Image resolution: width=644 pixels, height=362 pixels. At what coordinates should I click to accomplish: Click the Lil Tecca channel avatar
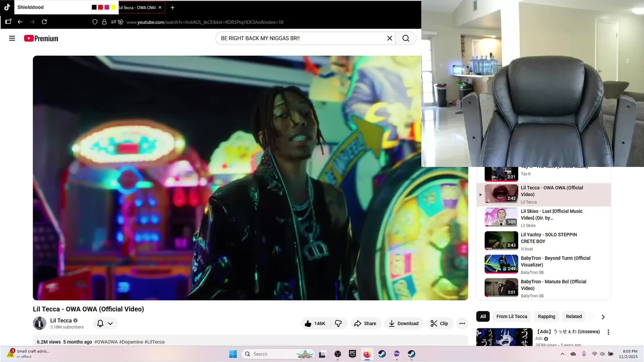point(40,323)
